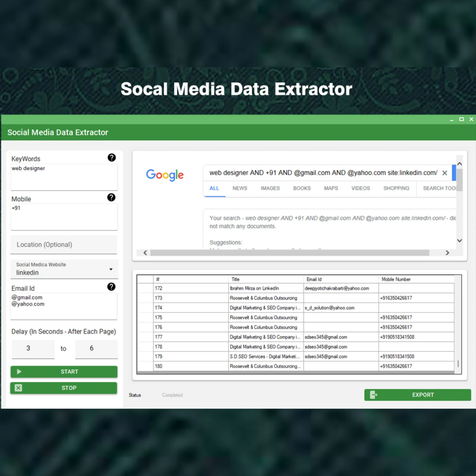The width and height of the screenshot is (476, 476).
Task: Open the linkedin website selection combo box
Action: coord(64,269)
